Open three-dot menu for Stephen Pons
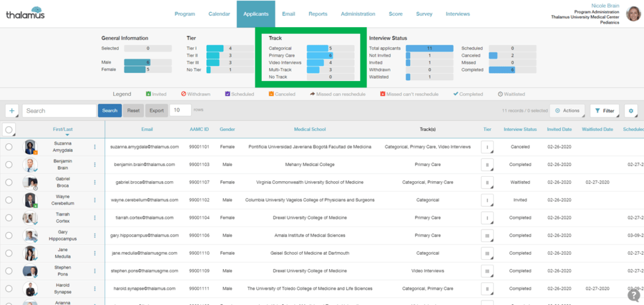This screenshot has width=644, height=305. pos(95,271)
